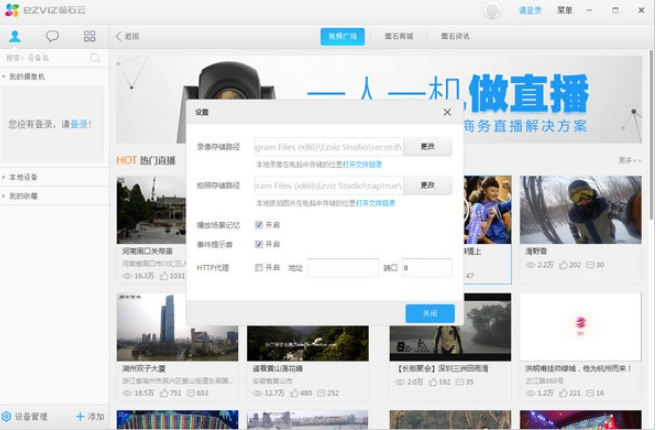Enable the HTTP代理 开启 checkbox

click(259, 267)
